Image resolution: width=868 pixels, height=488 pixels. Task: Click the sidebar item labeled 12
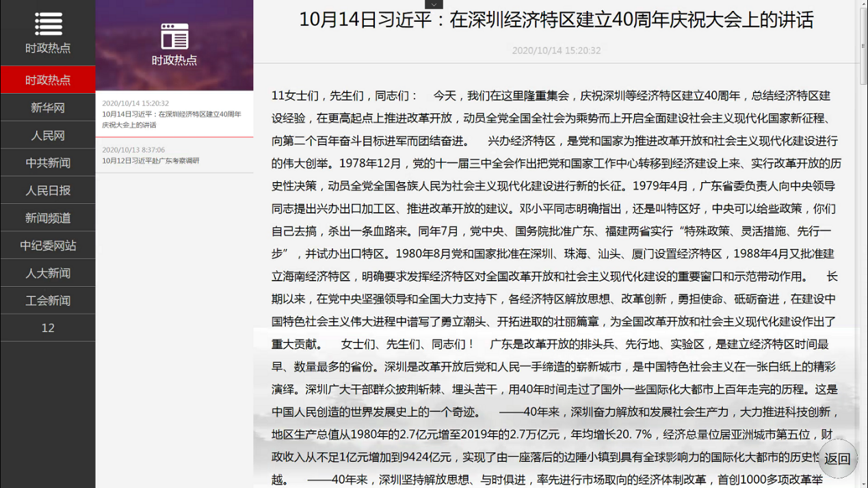point(47,327)
